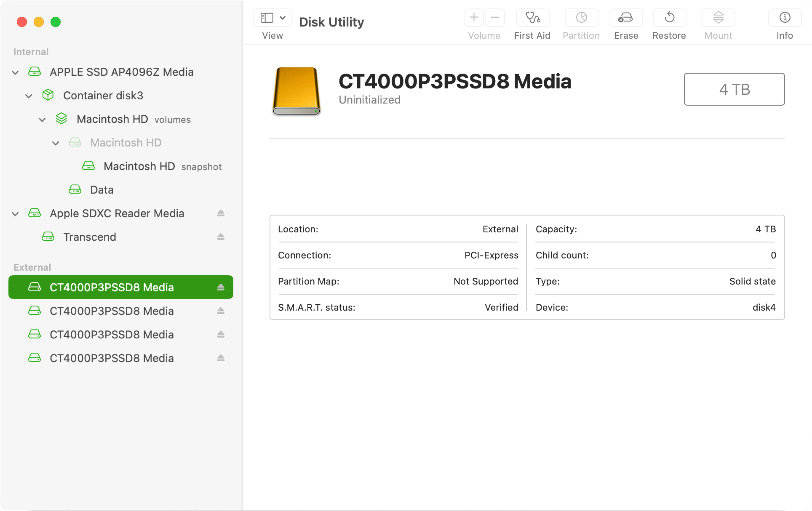
Task: Eject the highlighted CT4000P3PSSD8 Media disk
Action: point(221,287)
